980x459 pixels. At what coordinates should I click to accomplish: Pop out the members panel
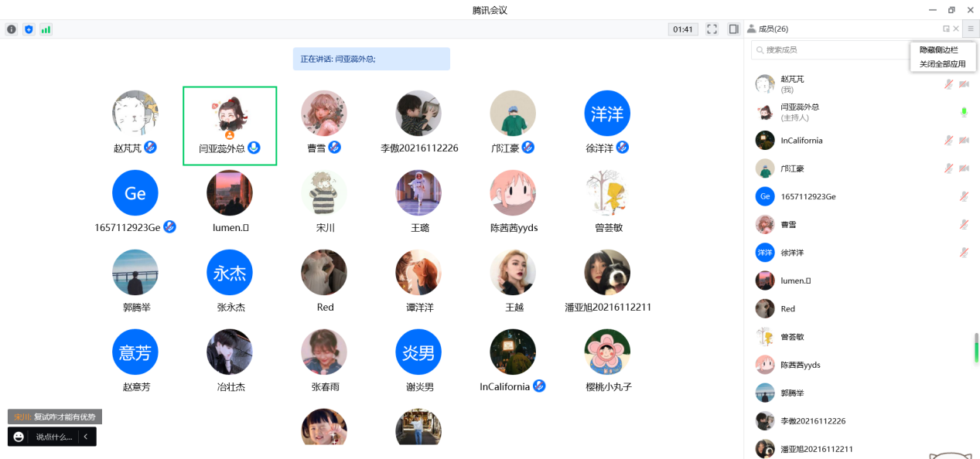pyautogui.click(x=946, y=29)
